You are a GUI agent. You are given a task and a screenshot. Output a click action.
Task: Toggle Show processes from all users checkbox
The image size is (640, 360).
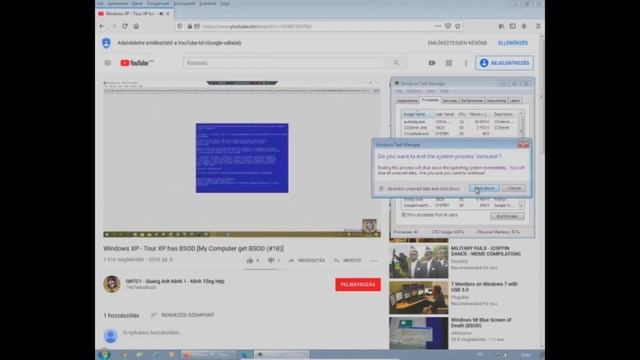pyautogui.click(x=404, y=215)
